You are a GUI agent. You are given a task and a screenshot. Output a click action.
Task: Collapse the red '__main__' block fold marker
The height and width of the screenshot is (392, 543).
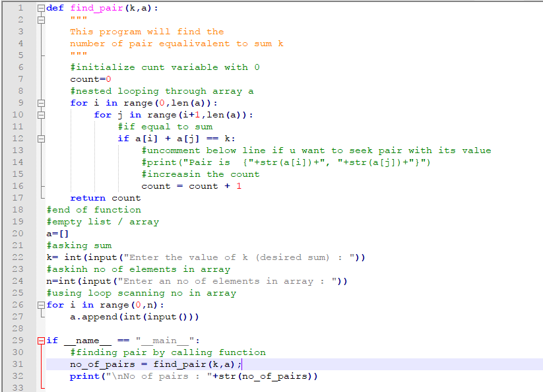click(x=41, y=341)
